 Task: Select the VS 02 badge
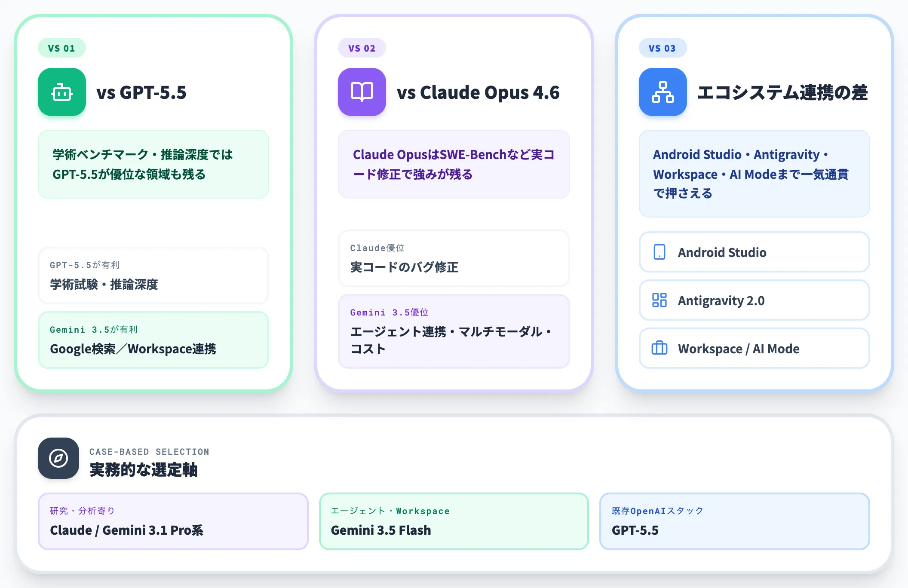(x=362, y=48)
